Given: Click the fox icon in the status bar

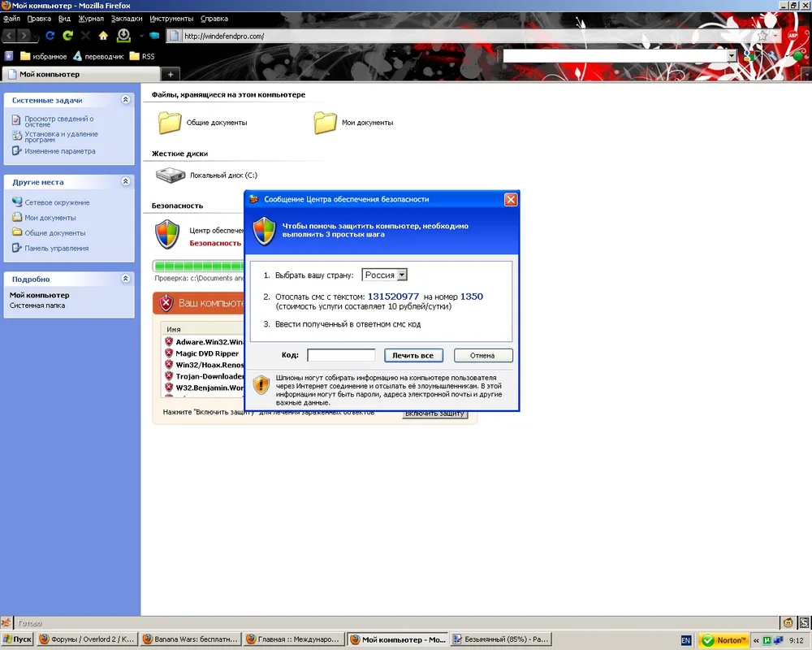Looking at the screenshot, I should click(x=6, y=622).
